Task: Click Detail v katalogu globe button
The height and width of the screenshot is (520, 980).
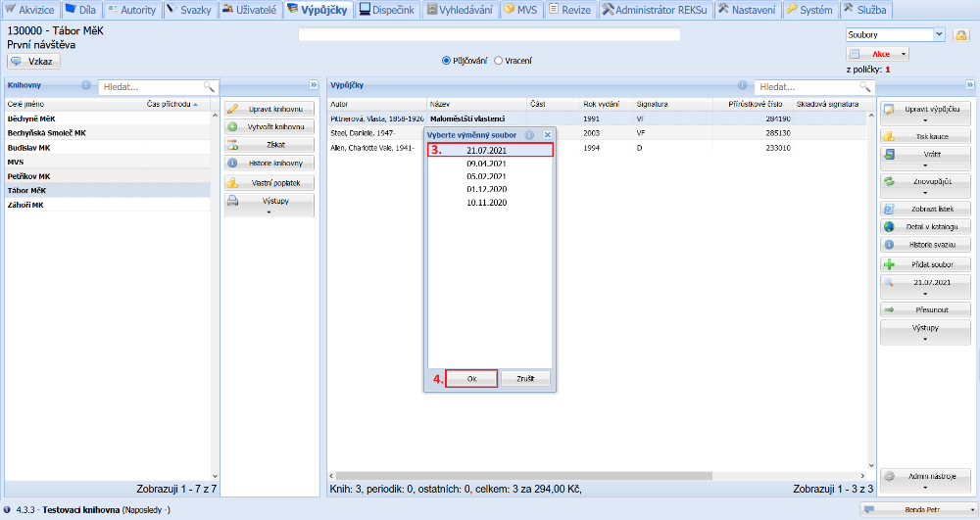Action: [925, 226]
